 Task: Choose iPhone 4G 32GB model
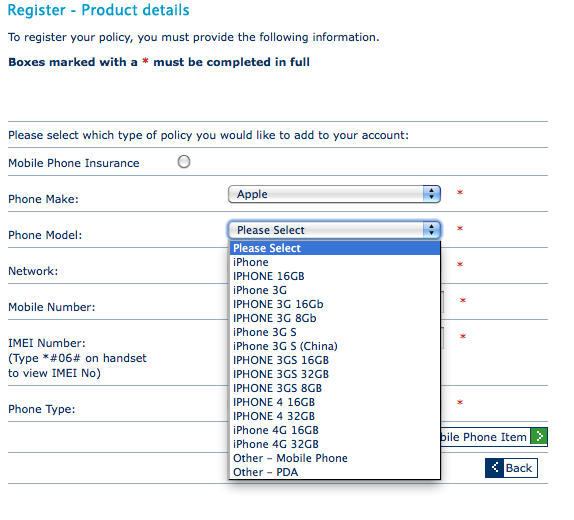(x=335, y=444)
